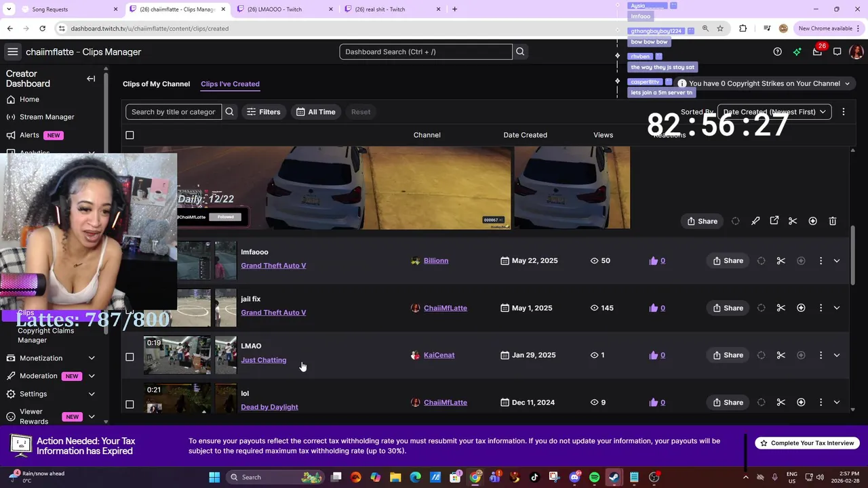Open Steam from the taskbar

(614, 477)
